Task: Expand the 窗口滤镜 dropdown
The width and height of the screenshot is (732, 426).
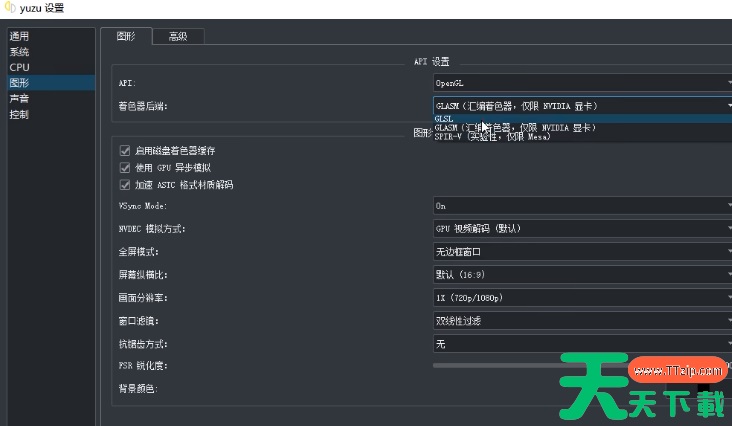Action: [582, 321]
